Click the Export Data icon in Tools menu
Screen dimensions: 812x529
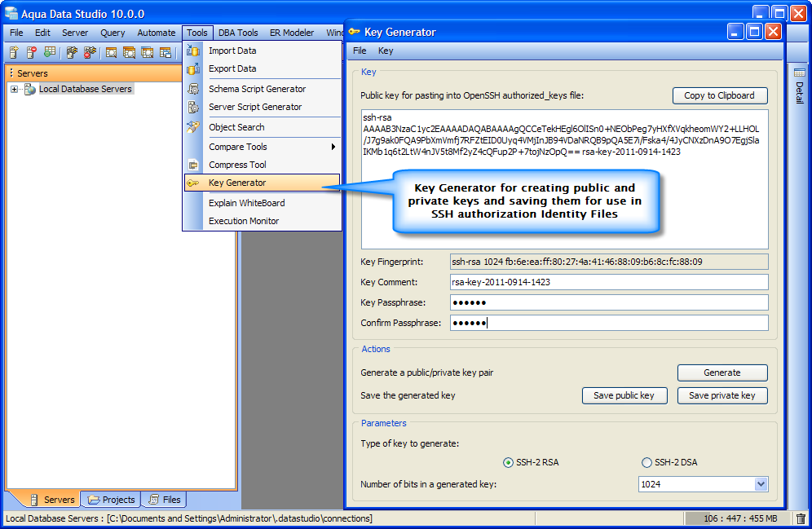point(193,68)
